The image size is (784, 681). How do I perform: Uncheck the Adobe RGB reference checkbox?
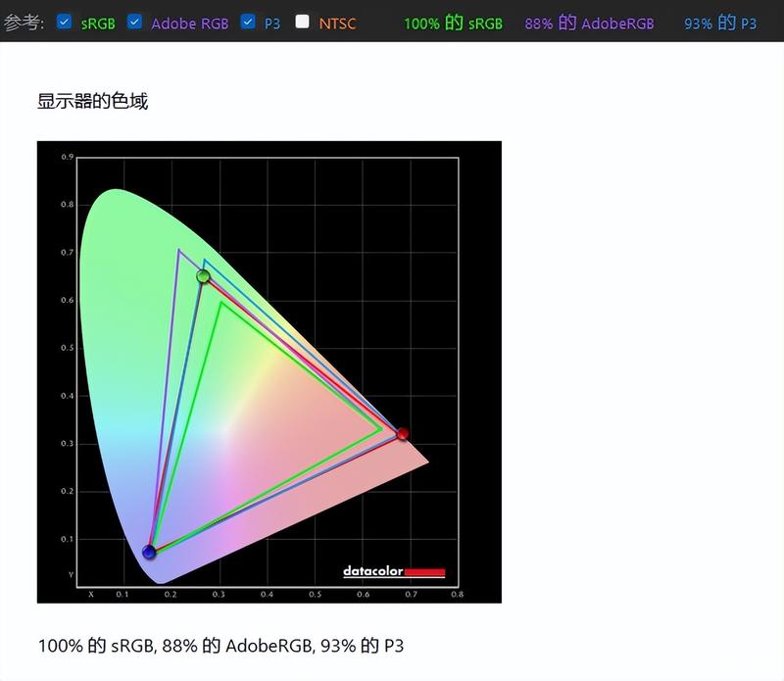[134, 22]
